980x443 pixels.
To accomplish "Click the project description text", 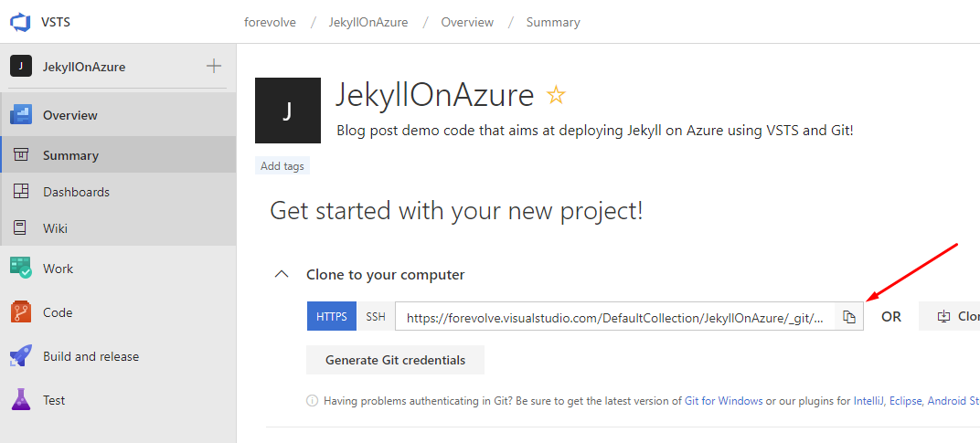I will [x=595, y=131].
